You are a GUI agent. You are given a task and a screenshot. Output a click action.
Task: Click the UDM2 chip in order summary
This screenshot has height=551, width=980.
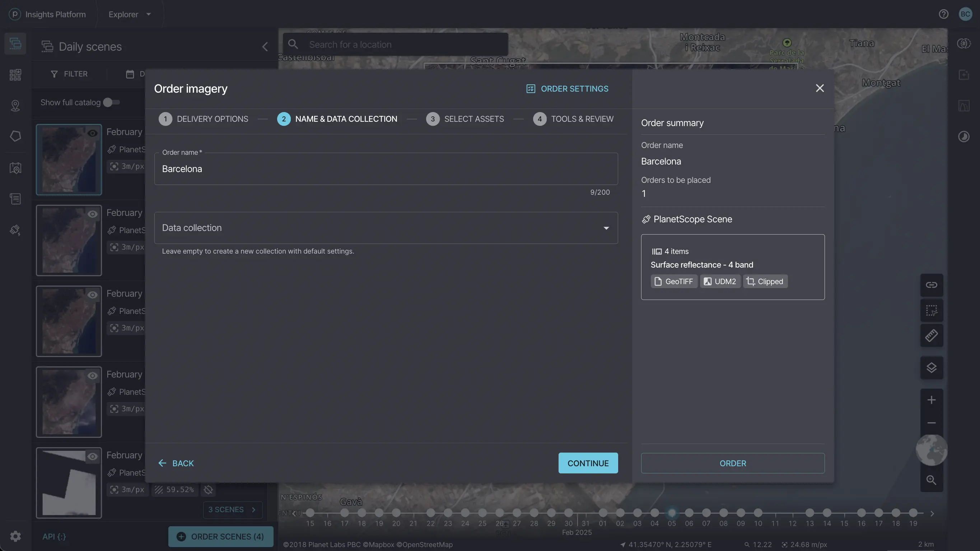coord(720,281)
